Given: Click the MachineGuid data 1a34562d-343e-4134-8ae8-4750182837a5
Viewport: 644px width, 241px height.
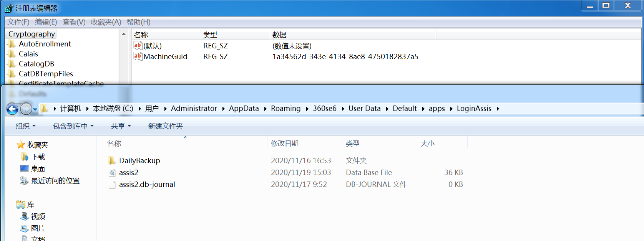Looking at the screenshot, I should pyautogui.click(x=345, y=56).
